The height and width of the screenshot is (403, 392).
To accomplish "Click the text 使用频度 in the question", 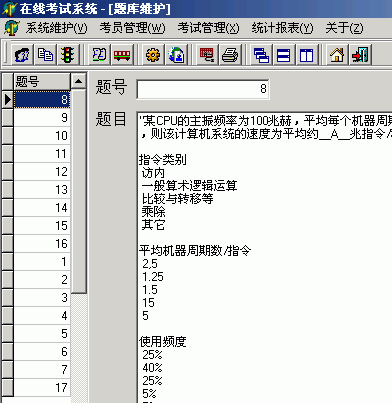I will (x=163, y=341).
